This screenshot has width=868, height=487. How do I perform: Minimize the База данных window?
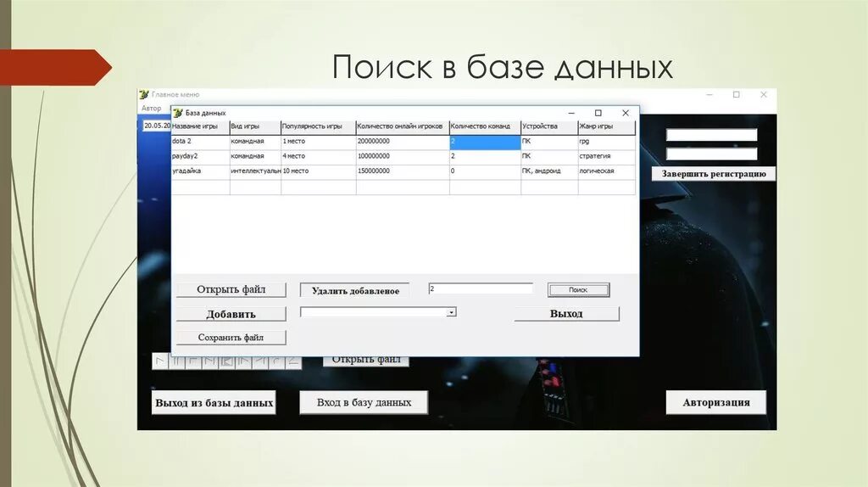tap(571, 113)
